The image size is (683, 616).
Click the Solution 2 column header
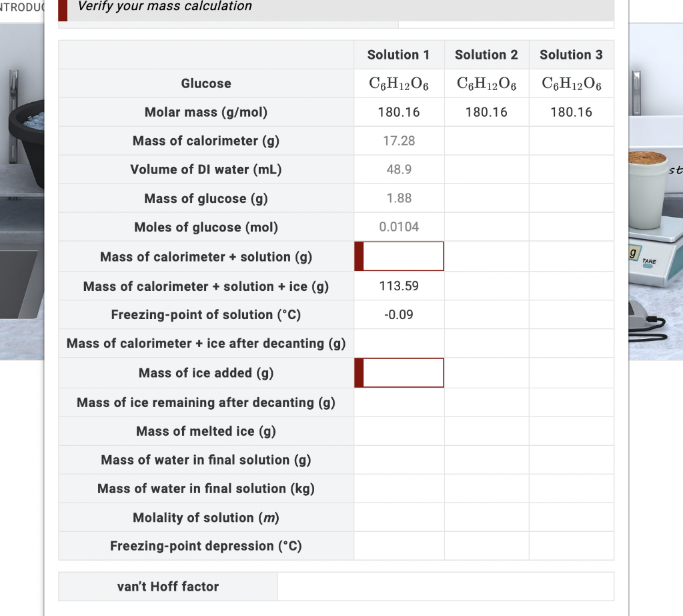(486, 55)
